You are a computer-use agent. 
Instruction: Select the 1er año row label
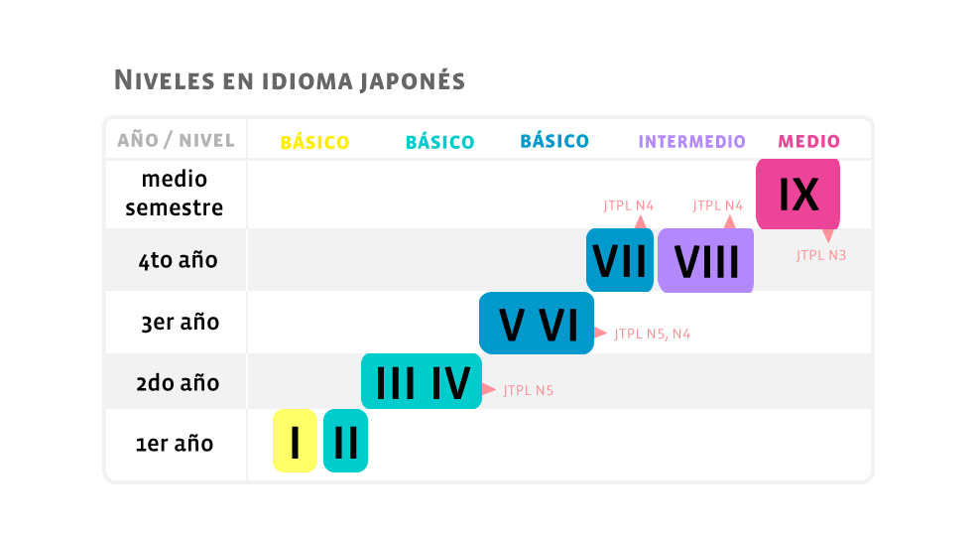tap(175, 444)
